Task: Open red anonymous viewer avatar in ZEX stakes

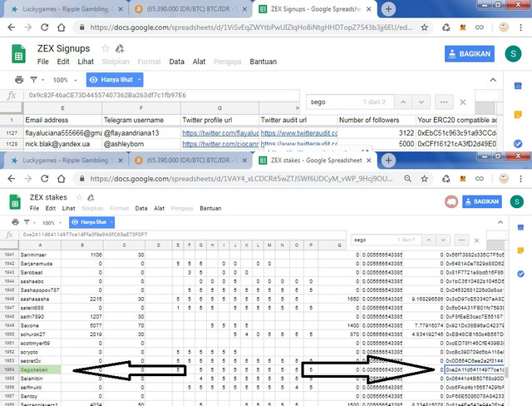Action: (451, 201)
